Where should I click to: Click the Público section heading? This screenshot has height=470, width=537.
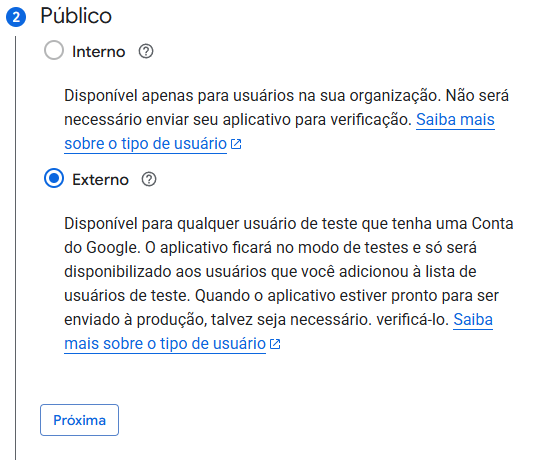(76, 16)
